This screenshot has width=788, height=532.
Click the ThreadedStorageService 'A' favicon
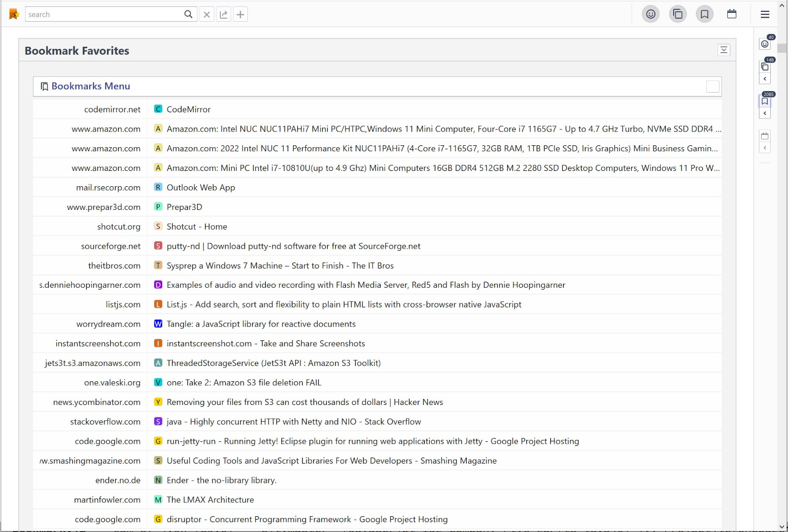tap(158, 363)
